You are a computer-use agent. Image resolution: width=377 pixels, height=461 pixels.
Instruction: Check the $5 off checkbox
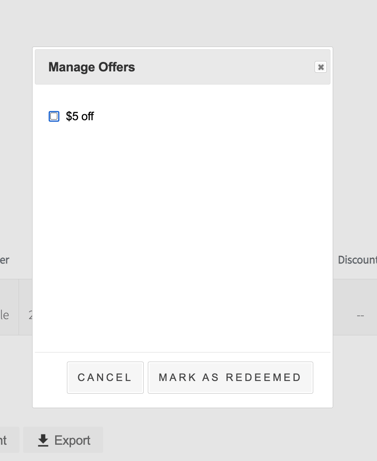[x=54, y=116]
